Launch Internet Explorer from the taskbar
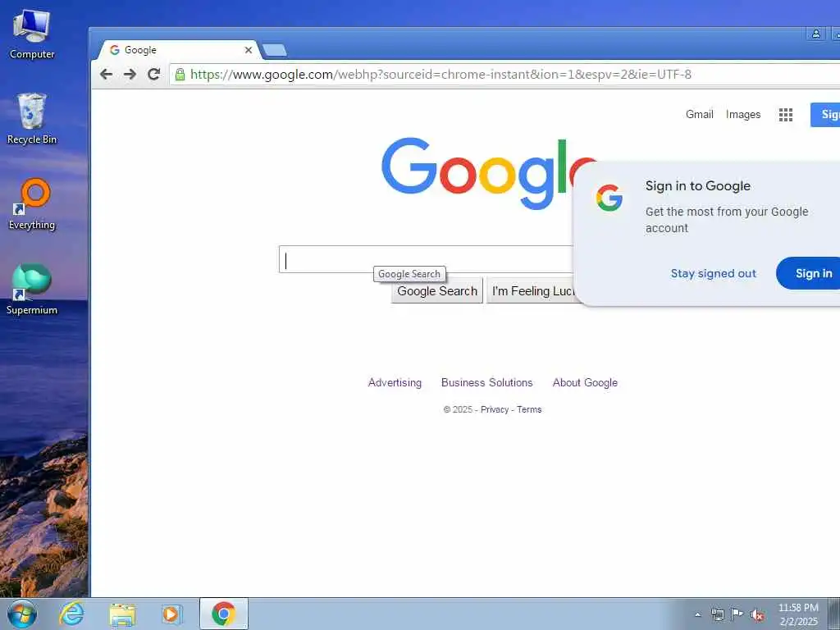The image size is (840, 630). (x=71, y=614)
